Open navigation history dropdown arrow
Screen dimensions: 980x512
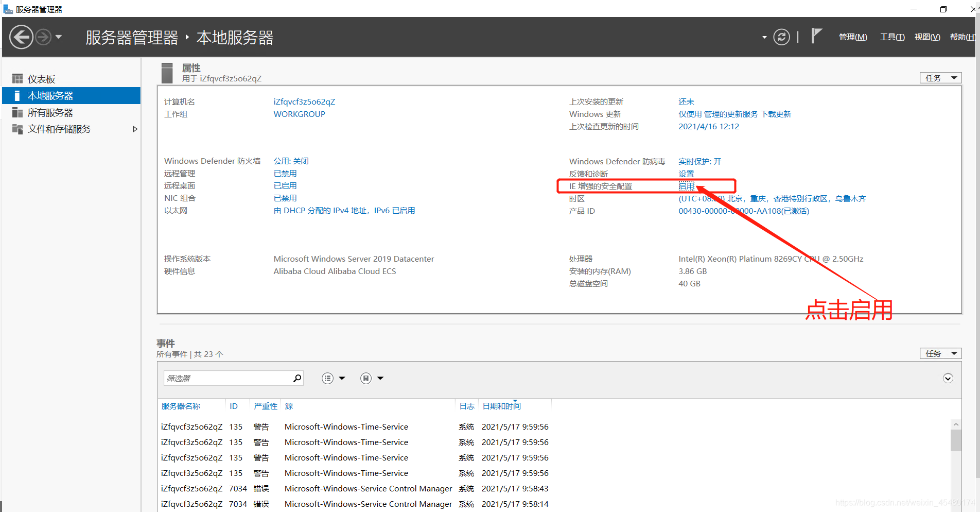59,37
